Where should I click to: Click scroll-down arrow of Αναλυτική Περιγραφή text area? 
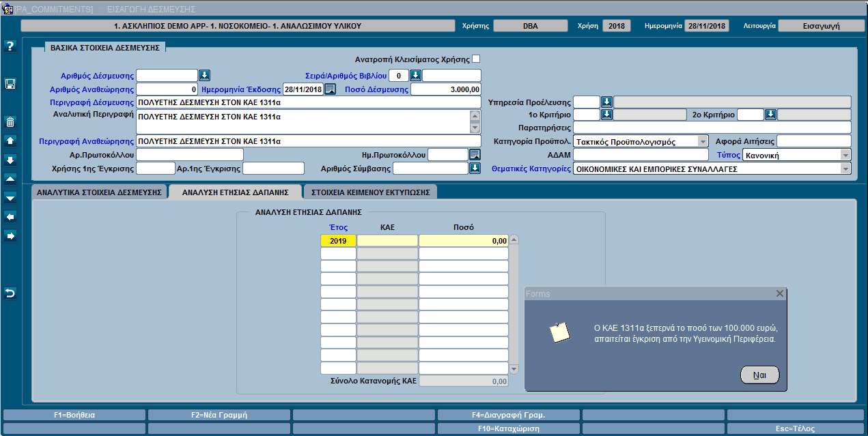tap(475, 129)
